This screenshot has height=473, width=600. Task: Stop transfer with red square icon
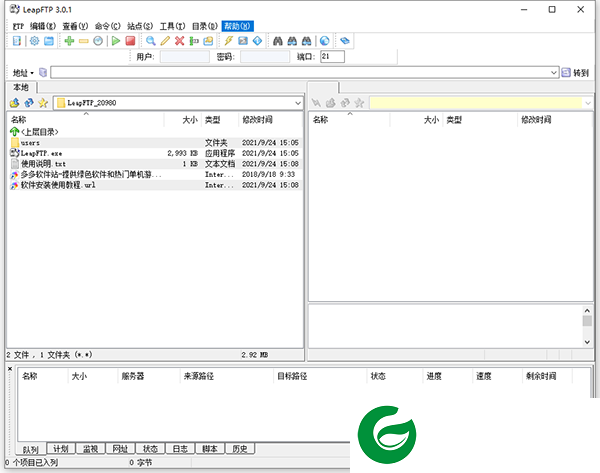pos(130,41)
